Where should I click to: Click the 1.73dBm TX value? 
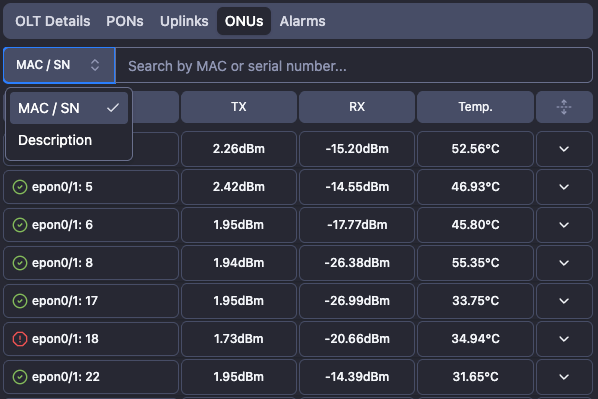pos(239,339)
